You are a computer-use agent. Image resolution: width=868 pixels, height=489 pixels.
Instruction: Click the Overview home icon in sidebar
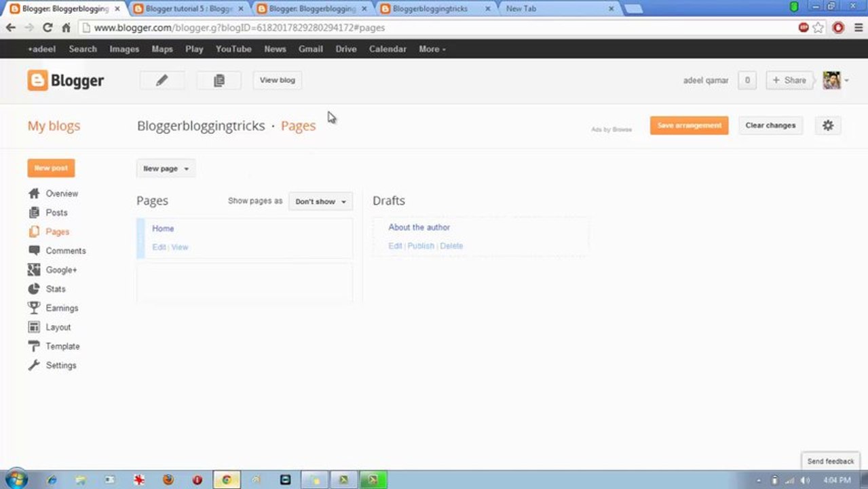[34, 194]
